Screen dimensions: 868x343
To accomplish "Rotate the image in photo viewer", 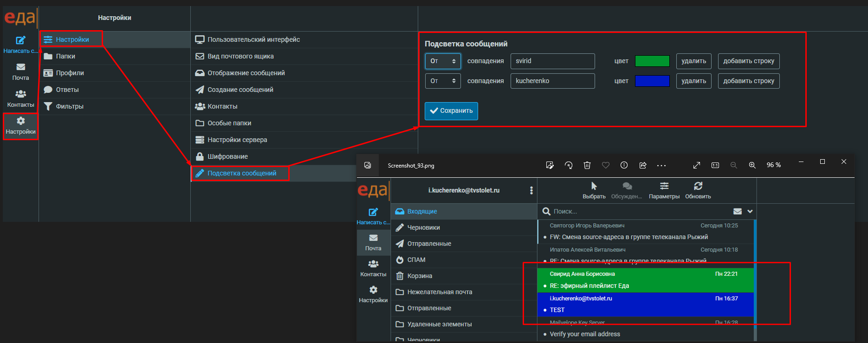I will tap(569, 165).
